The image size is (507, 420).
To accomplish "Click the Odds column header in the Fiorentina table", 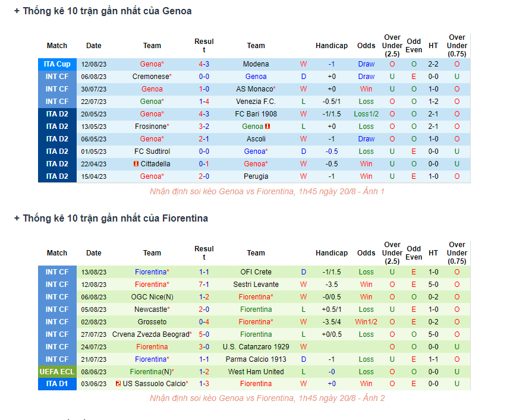I will tap(366, 253).
